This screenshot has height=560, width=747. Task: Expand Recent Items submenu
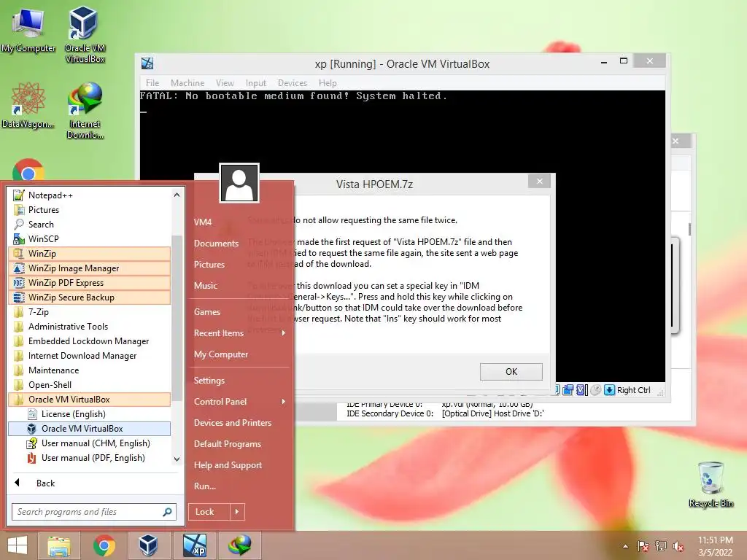[x=239, y=333]
